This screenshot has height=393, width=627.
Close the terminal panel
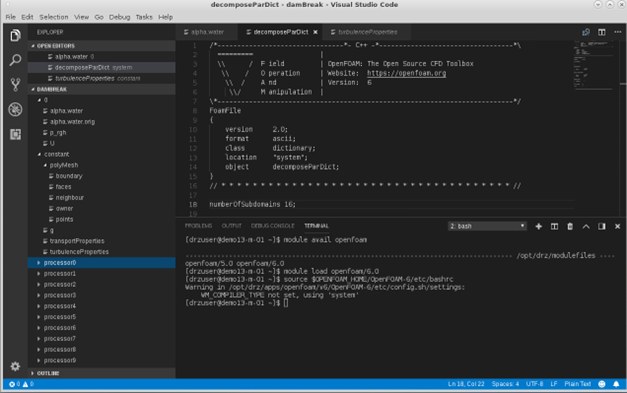(x=617, y=226)
